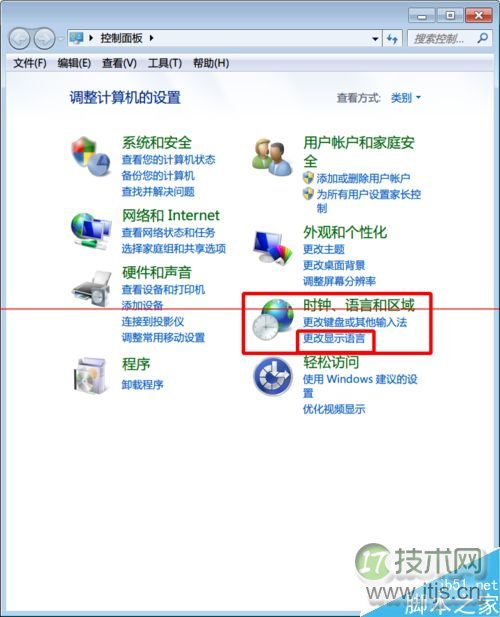Expand the address bar history dropdown arrow
The image size is (500, 617).
pos(375,39)
